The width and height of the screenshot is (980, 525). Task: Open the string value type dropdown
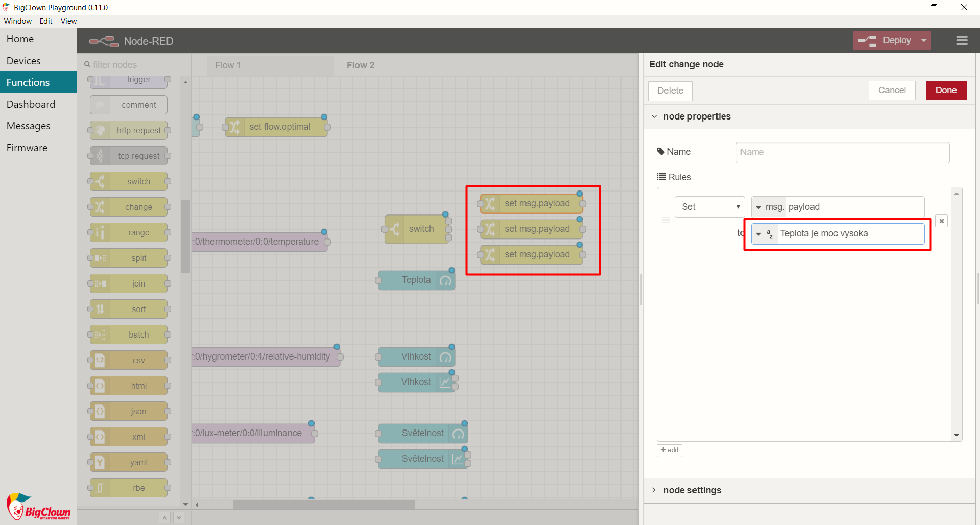pos(764,234)
